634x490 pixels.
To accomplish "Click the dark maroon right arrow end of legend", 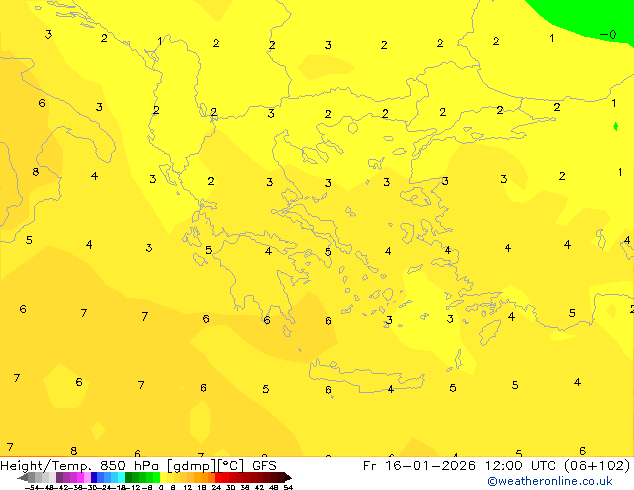I will [x=288, y=477].
